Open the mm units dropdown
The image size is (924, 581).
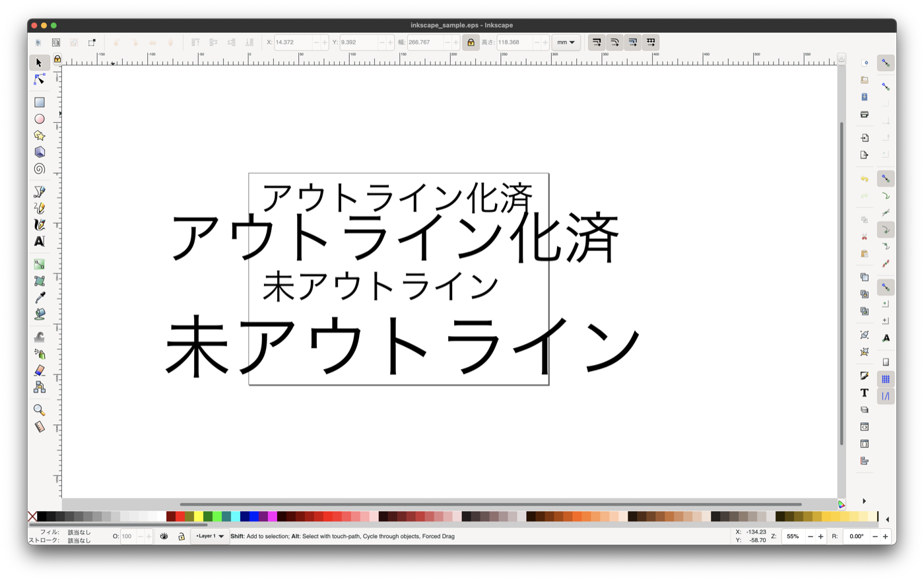pyautogui.click(x=566, y=42)
